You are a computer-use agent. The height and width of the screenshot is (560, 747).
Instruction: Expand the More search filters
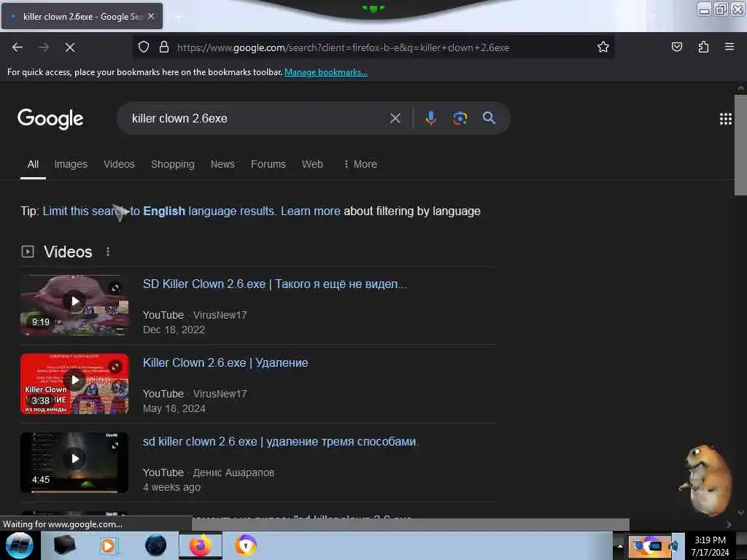point(360,164)
